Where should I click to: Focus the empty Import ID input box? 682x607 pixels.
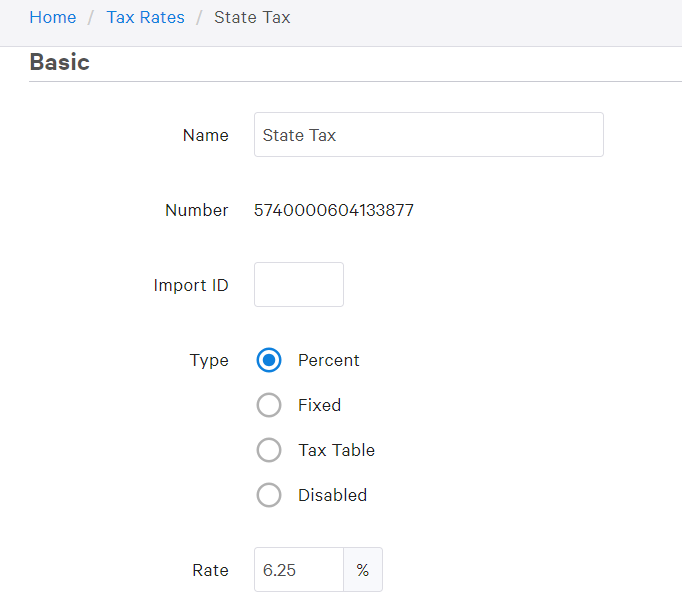click(x=298, y=285)
